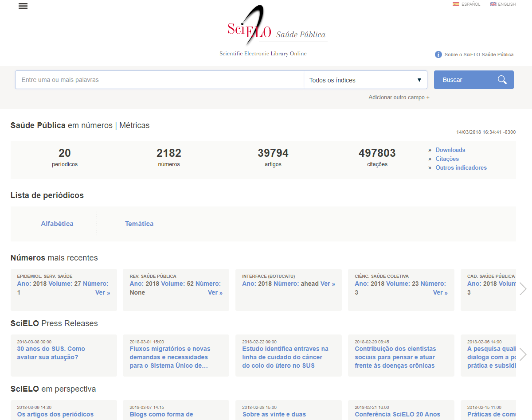
Task: Click the 2182 números count
Action: (x=169, y=157)
